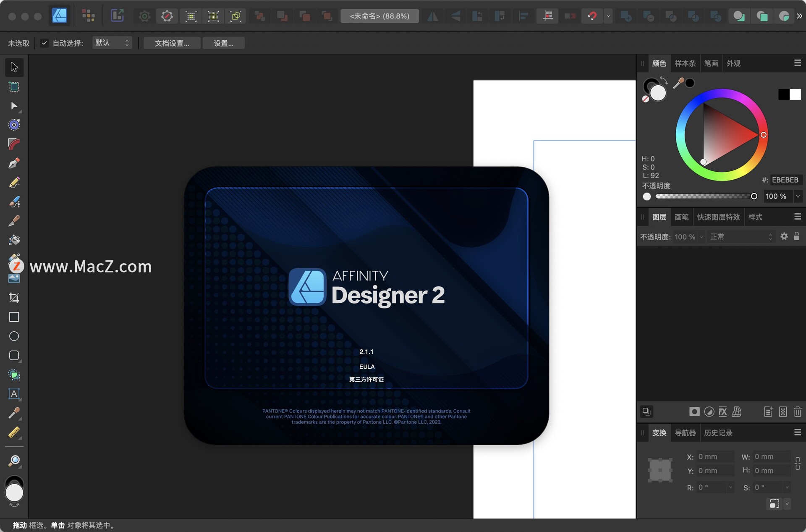Toggle the Insert inside selection icon
806x532 pixels.
(x=784, y=16)
